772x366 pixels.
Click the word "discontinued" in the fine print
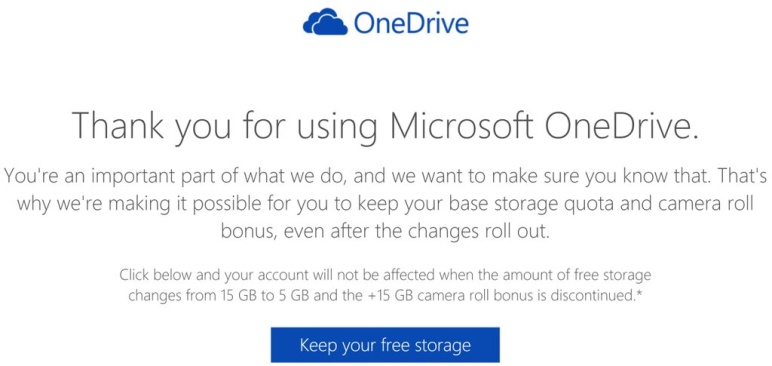point(592,296)
